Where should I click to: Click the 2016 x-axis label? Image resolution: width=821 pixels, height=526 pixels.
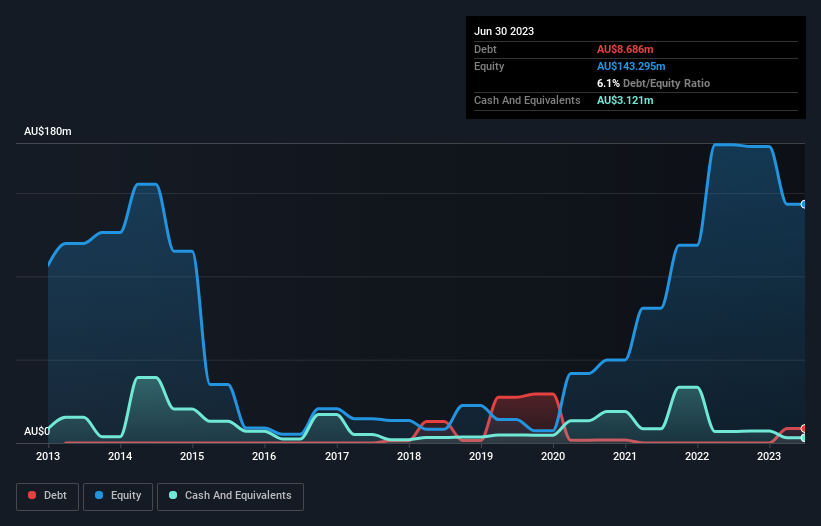264,456
